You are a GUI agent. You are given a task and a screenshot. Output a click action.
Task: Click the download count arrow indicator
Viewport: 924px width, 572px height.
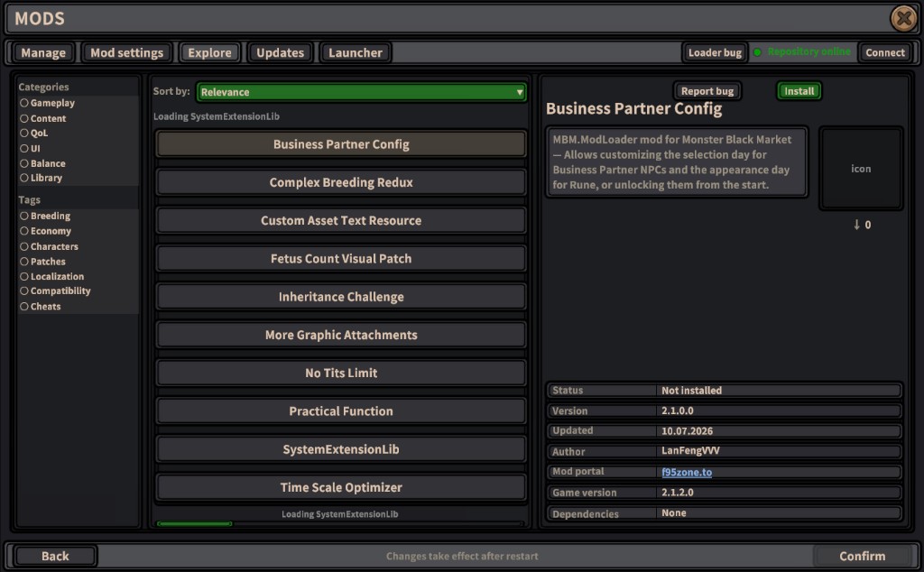856,225
